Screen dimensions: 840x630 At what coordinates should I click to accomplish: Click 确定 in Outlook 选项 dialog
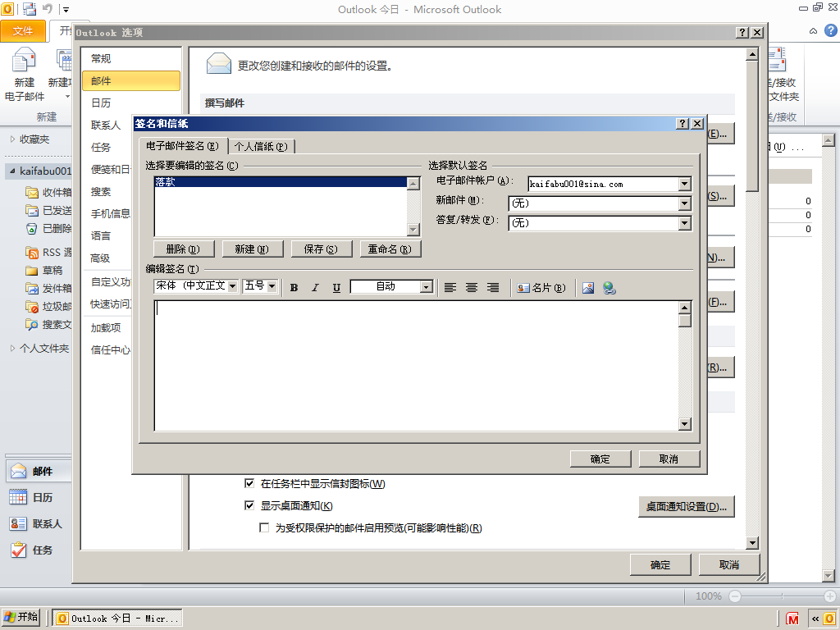coord(660,564)
